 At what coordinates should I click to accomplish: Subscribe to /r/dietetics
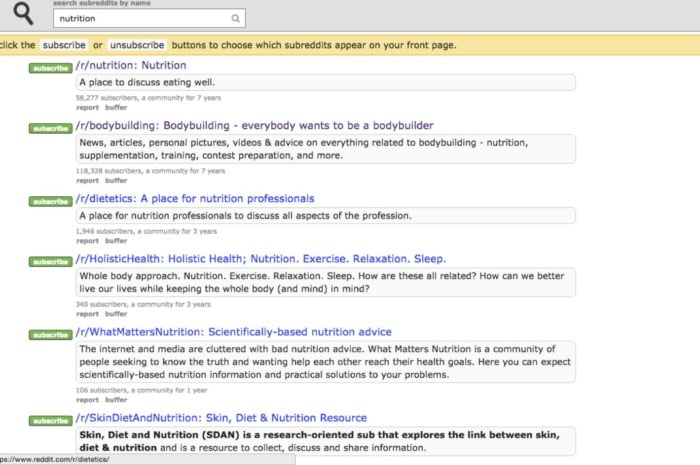50,202
